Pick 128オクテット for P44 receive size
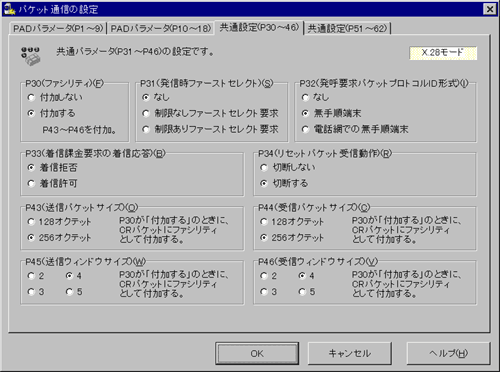The height and width of the screenshot is (372, 500). pos(292,222)
